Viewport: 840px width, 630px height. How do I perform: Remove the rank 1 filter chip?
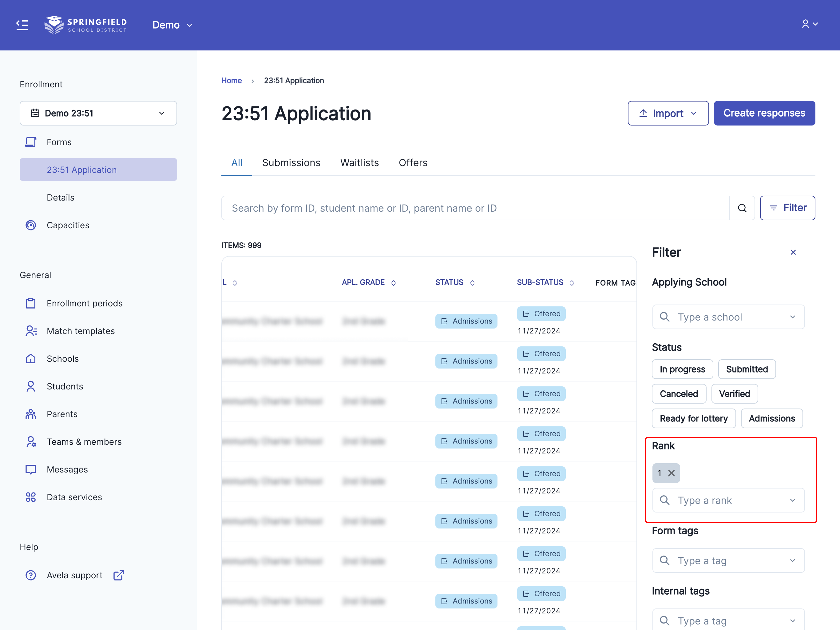pyautogui.click(x=672, y=473)
